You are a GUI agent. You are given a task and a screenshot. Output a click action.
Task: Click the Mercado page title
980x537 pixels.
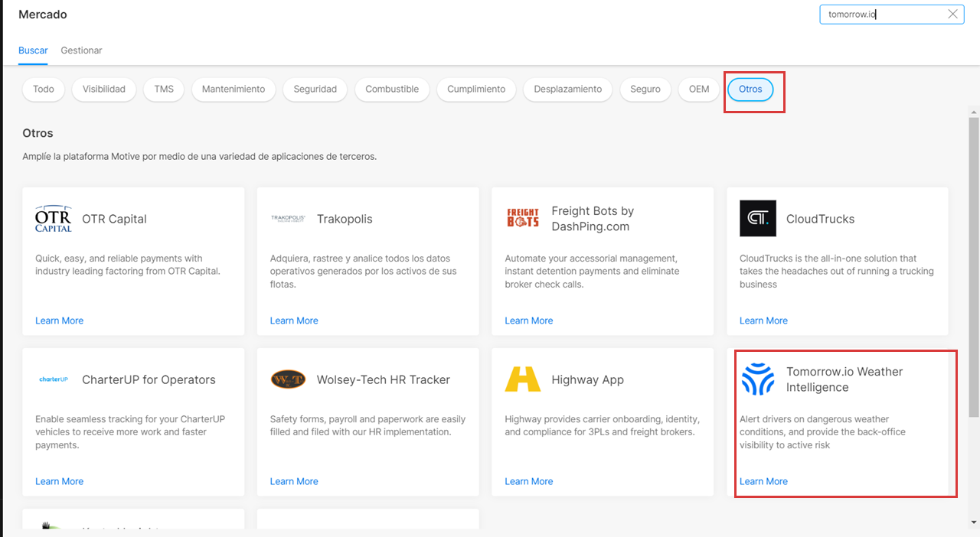tap(43, 15)
